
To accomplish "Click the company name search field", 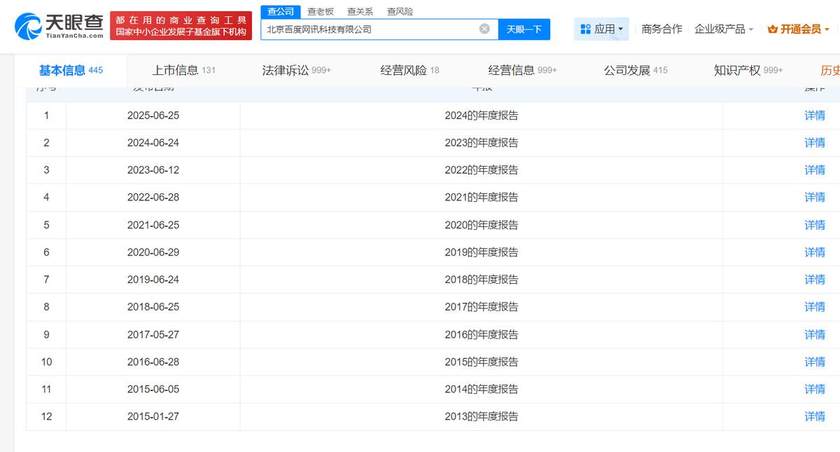I will coord(370,29).
